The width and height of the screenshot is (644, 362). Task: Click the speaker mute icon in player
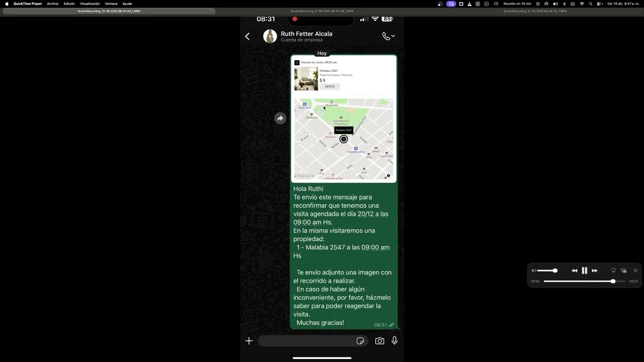point(533,270)
